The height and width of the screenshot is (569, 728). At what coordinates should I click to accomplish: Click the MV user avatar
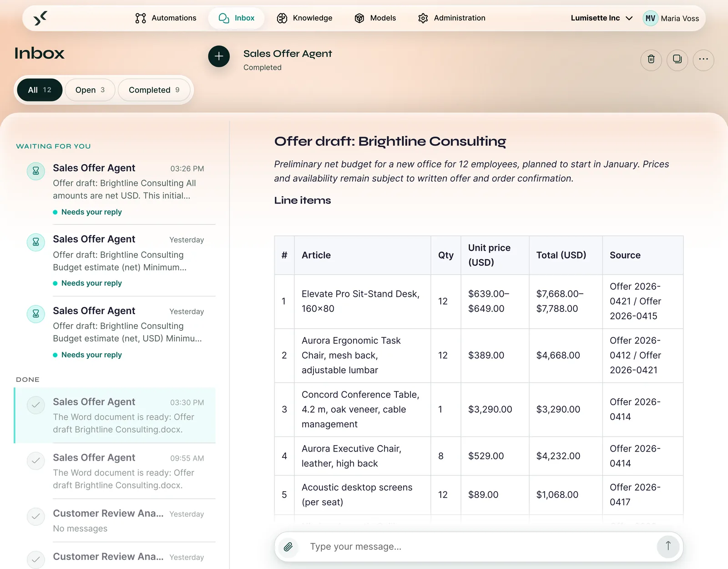coord(650,18)
